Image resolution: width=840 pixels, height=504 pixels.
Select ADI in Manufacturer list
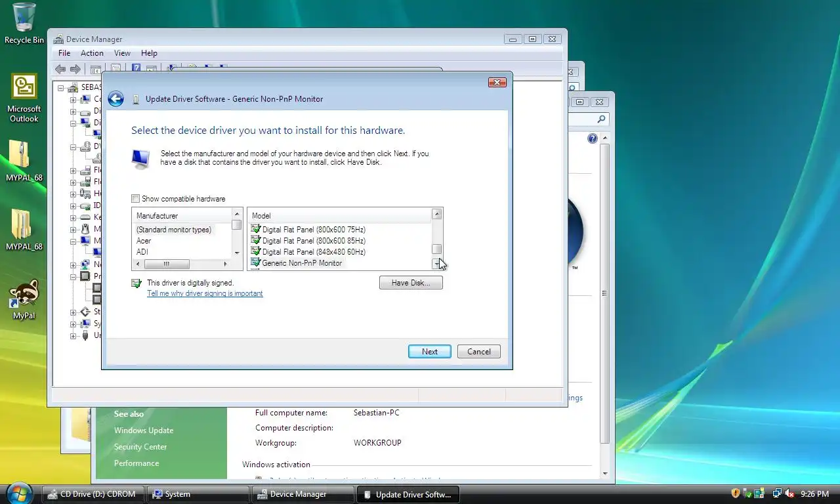tap(142, 252)
